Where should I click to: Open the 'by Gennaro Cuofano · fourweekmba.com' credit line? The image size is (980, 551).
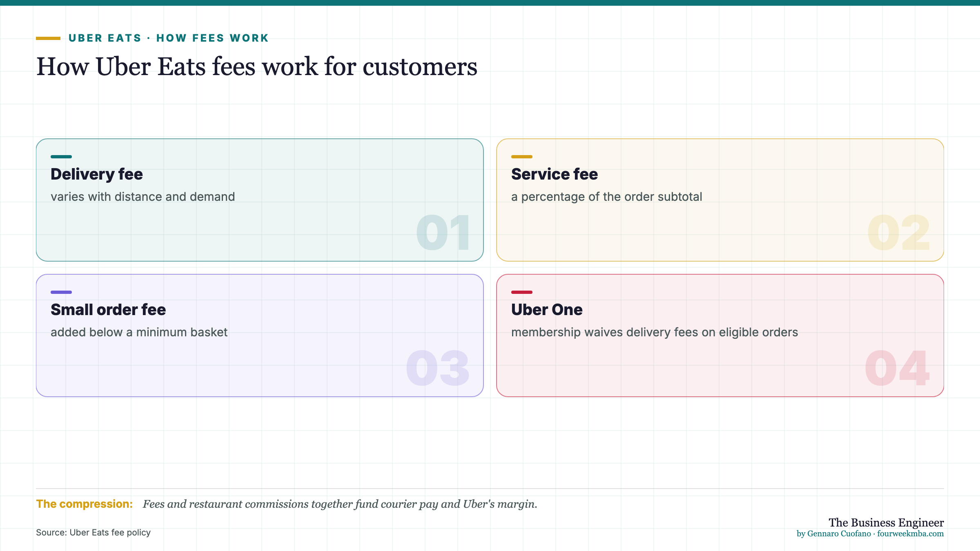tap(870, 533)
